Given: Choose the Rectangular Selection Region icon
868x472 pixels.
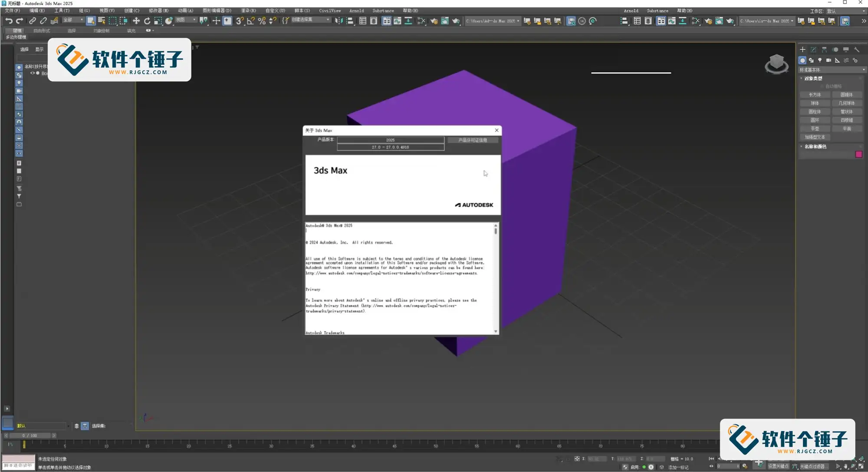Looking at the screenshot, I should tap(112, 20).
